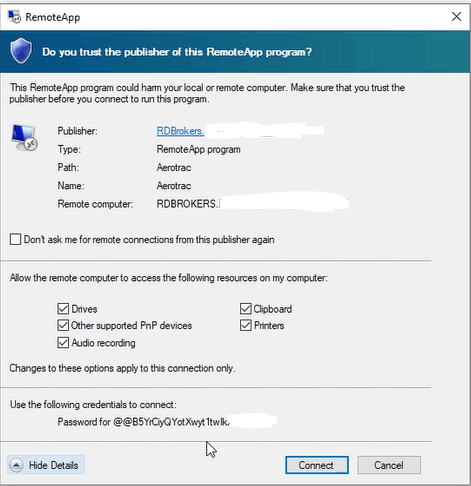The width and height of the screenshot is (471, 486).
Task: Click the Cancel button
Action: (x=389, y=465)
